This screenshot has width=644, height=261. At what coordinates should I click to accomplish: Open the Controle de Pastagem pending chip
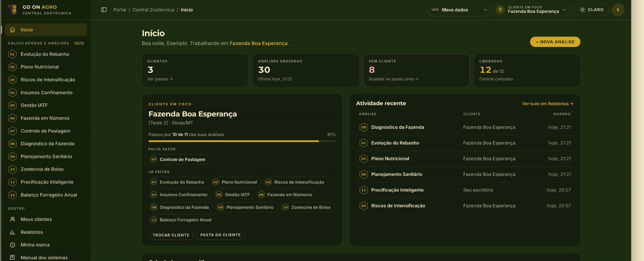click(x=179, y=160)
